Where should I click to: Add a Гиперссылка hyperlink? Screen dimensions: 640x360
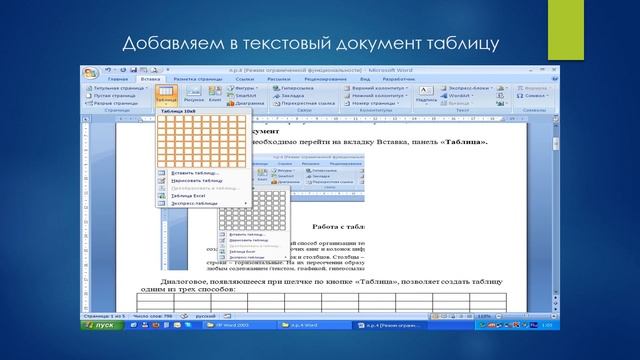pyautogui.click(x=294, y=88)
